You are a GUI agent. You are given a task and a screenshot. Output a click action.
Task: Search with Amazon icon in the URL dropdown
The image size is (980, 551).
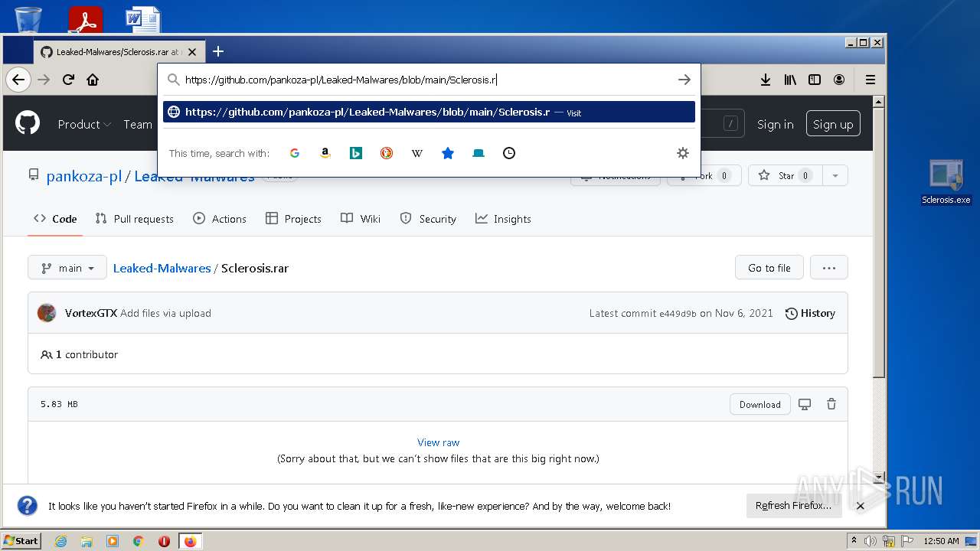(x=325, y=153)
